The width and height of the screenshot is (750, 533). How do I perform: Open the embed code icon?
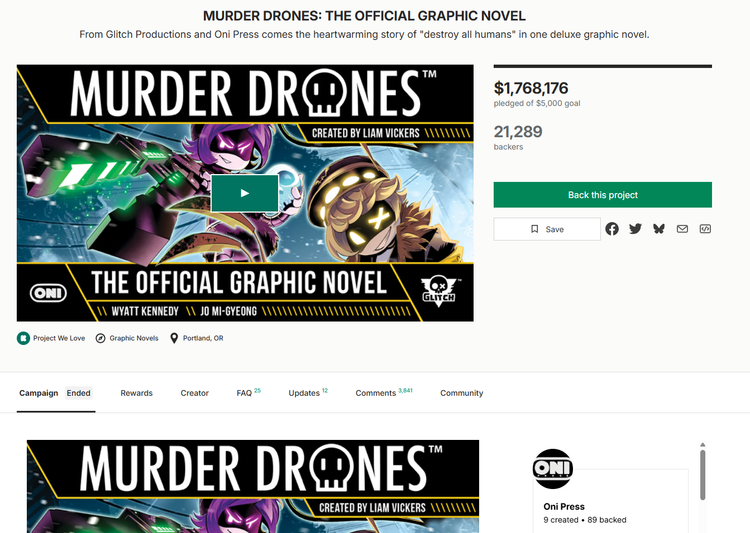pos(705,229)
